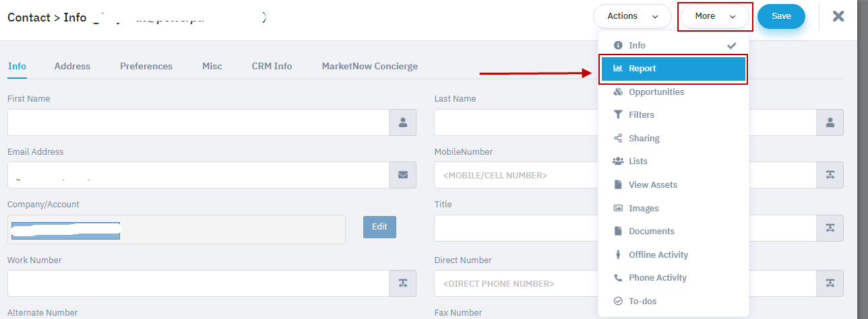This screenshot has width=868, height=319.
Task: Open Filters from the More menu
Action: tap(641, 115)
